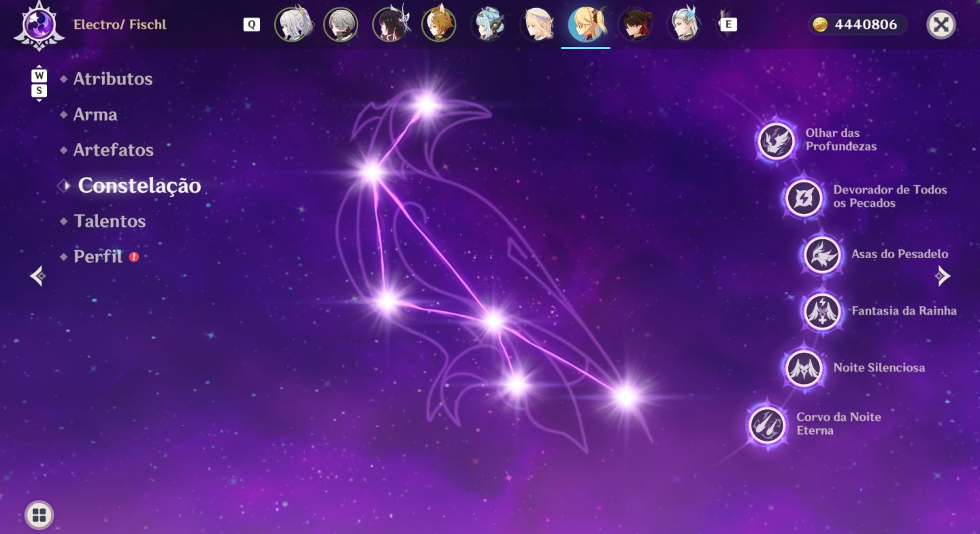The height and width of the screenshot is (534, 980).
Task: Select the light-blue-haired character with cap
Action: [x=488, y=25]
